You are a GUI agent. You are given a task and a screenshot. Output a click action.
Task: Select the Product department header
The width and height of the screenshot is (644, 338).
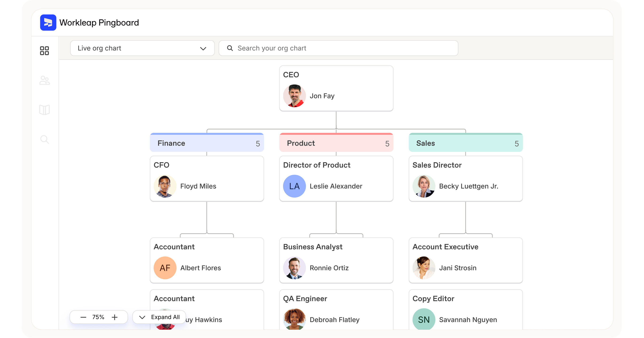(336, 143)
